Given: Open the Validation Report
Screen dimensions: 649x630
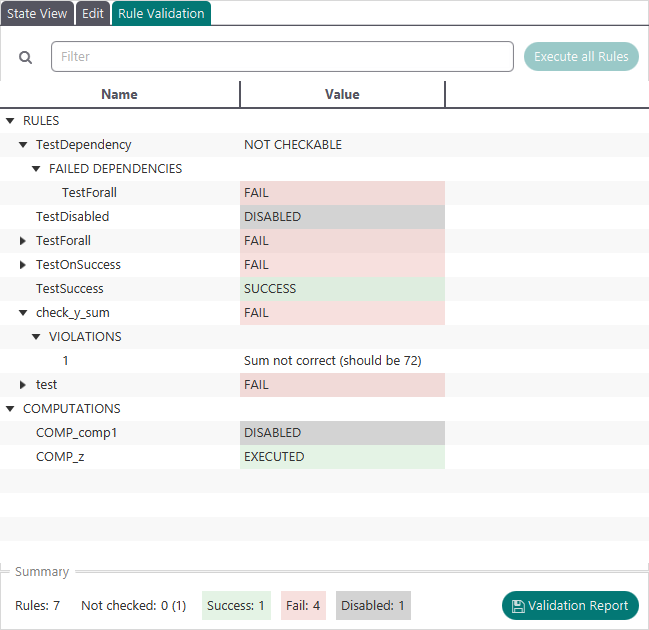Looking at the screenshot, I should pos(570,605).
